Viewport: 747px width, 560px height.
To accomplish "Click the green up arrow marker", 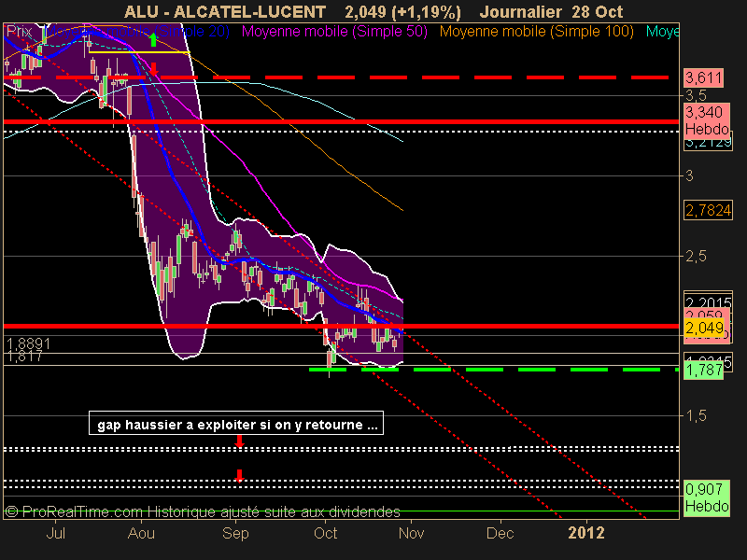I will tap(153, 40).
